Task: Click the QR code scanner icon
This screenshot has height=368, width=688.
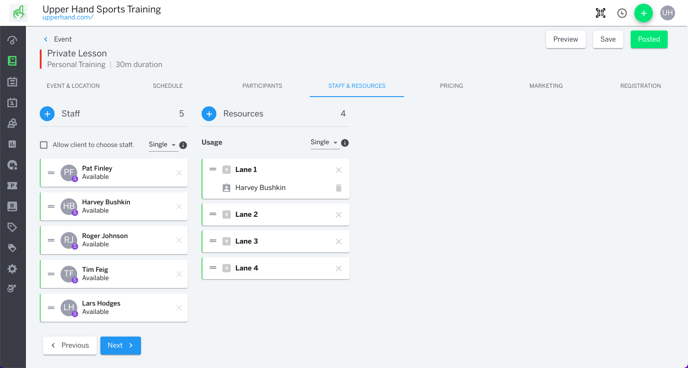Action: pyautogui.click(x=600, y=13)
